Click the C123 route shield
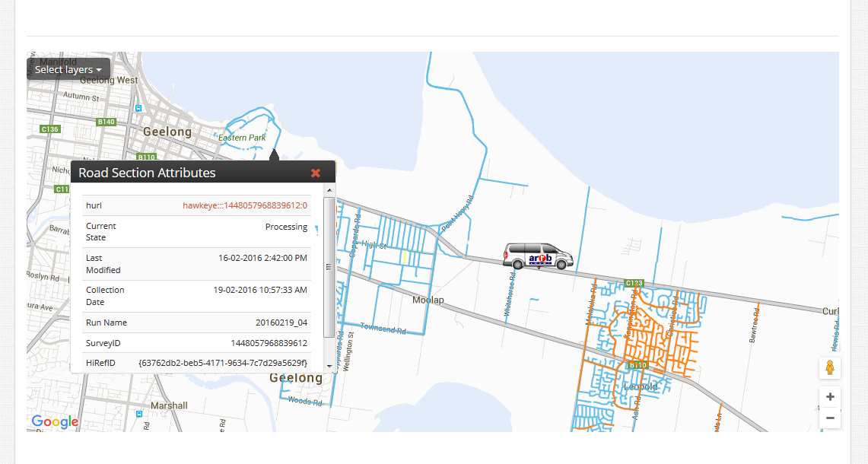The height and width of the screenshot is (464, 868). [634, 283]
